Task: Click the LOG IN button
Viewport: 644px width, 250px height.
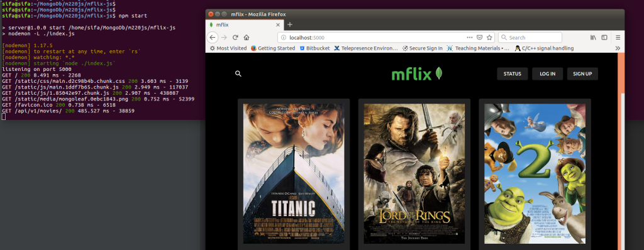Action: click(548, 74)
